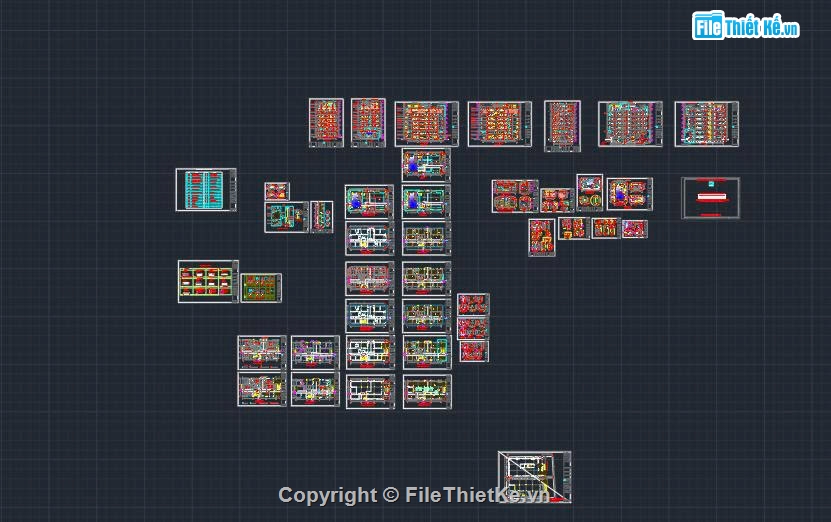Click the FileThietKe.vn logo

coord(746,25)
